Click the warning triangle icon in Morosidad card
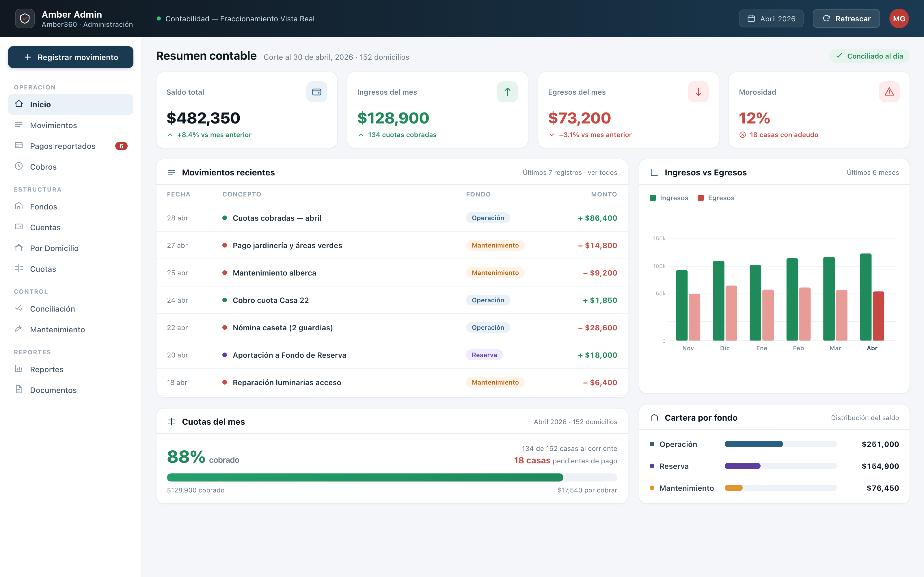This screenshot has width=924, height=577. coord(889,92)
